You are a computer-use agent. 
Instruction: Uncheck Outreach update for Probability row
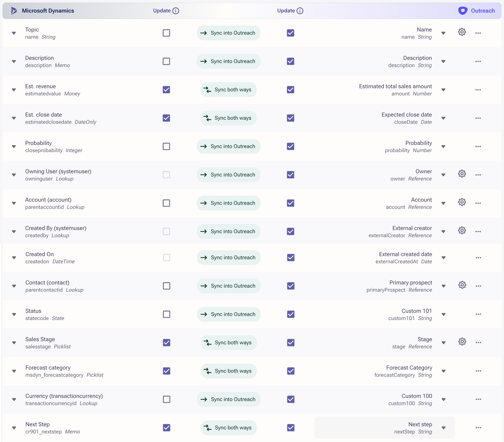pyautogui.click(x=290, y=147)
